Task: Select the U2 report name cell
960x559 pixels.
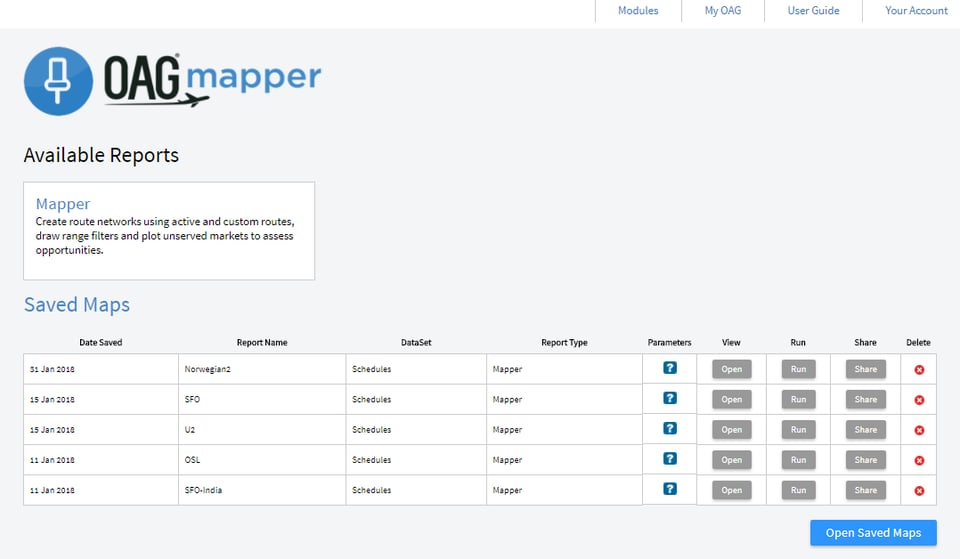Action: point(262,430)
